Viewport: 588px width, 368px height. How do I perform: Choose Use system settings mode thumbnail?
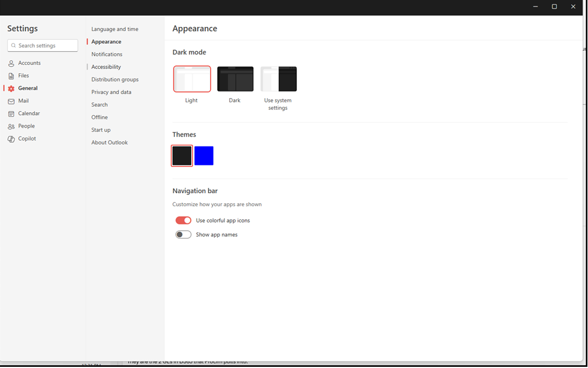pos(279,79)
